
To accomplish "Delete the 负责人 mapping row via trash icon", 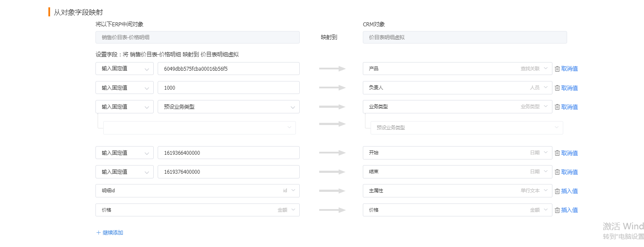I will [557, 88].
